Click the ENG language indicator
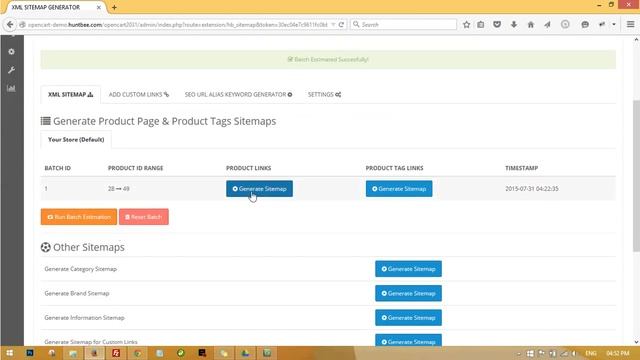 (x=591, y=353)
